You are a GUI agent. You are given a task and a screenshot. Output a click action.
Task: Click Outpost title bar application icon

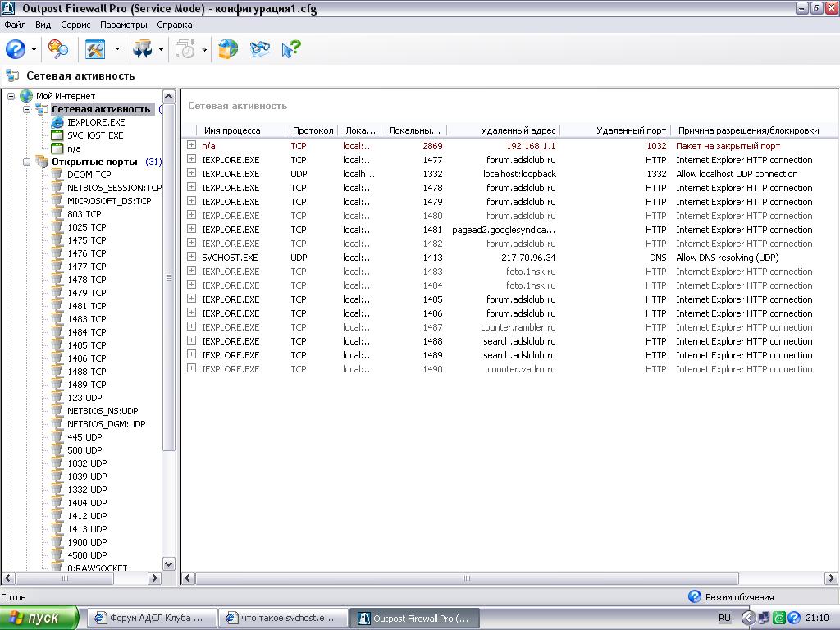tap(10, 8)
